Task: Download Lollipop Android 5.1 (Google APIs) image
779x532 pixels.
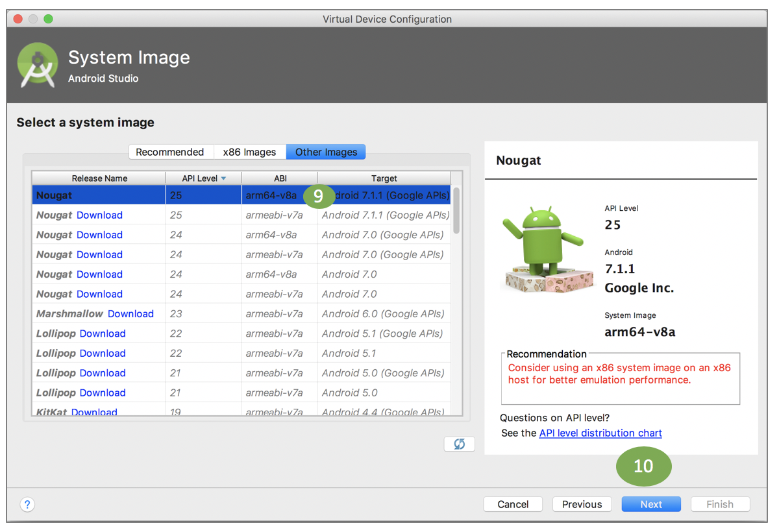Action: (103, 333)
